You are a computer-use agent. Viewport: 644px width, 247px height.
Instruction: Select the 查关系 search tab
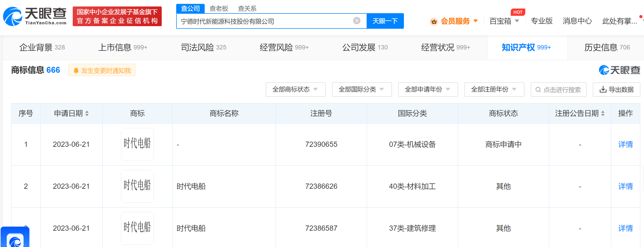[247, 9]
